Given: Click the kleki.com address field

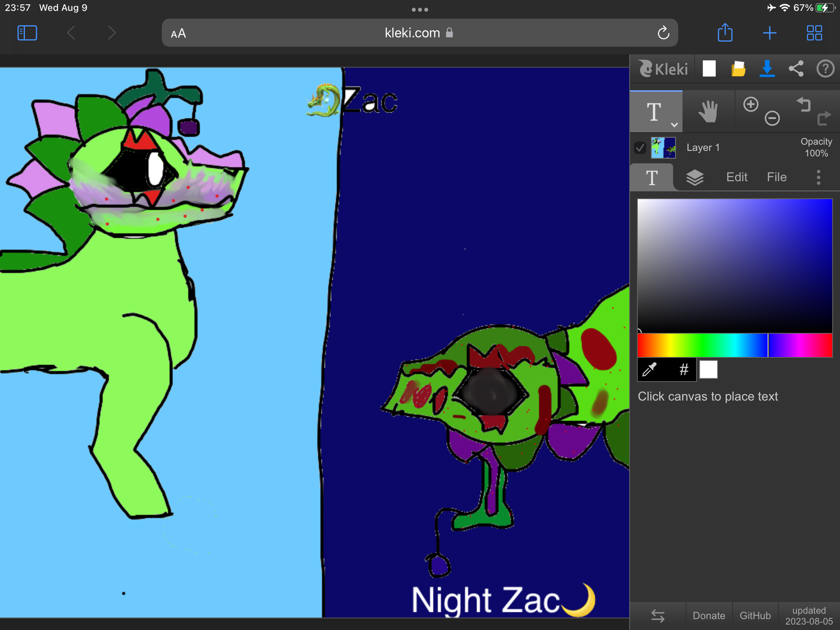Looking at the screenshot, I should click(420, 33).
